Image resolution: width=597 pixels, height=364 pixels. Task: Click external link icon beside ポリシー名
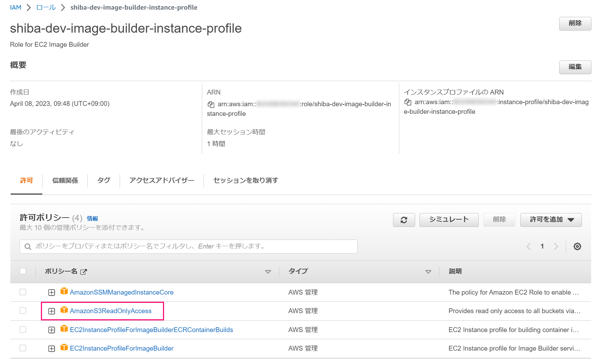pyautogui.click(x=84, y=272)
